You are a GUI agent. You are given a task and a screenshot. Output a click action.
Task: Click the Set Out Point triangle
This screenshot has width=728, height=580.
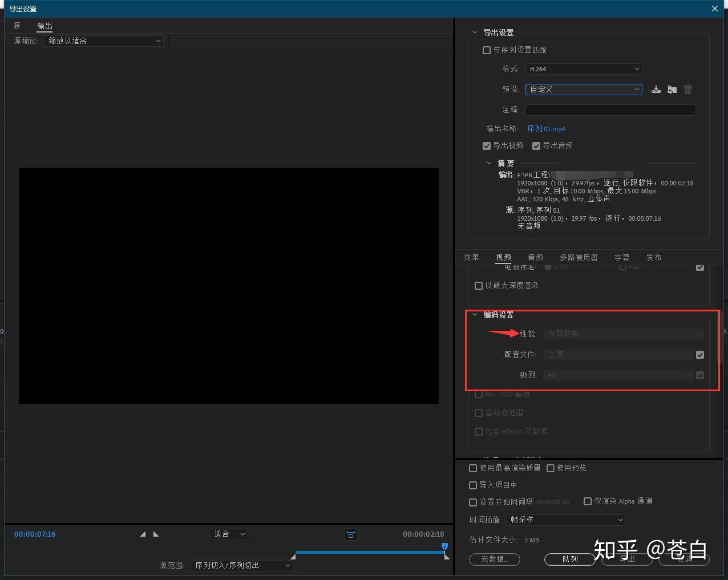(x=156, y=534)
